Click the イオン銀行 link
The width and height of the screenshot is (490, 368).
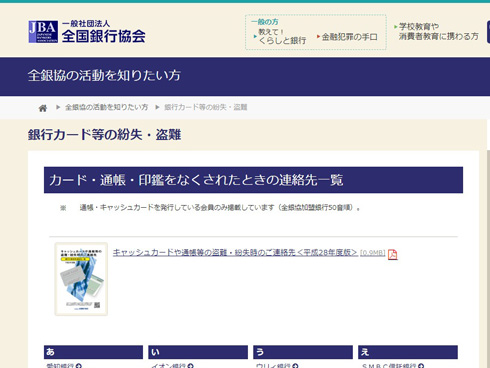tap(172, 366)
